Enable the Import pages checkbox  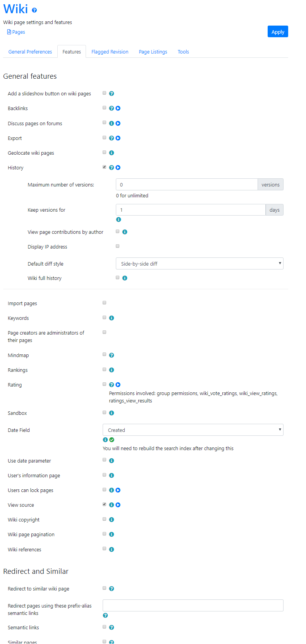tap(104, 303)
